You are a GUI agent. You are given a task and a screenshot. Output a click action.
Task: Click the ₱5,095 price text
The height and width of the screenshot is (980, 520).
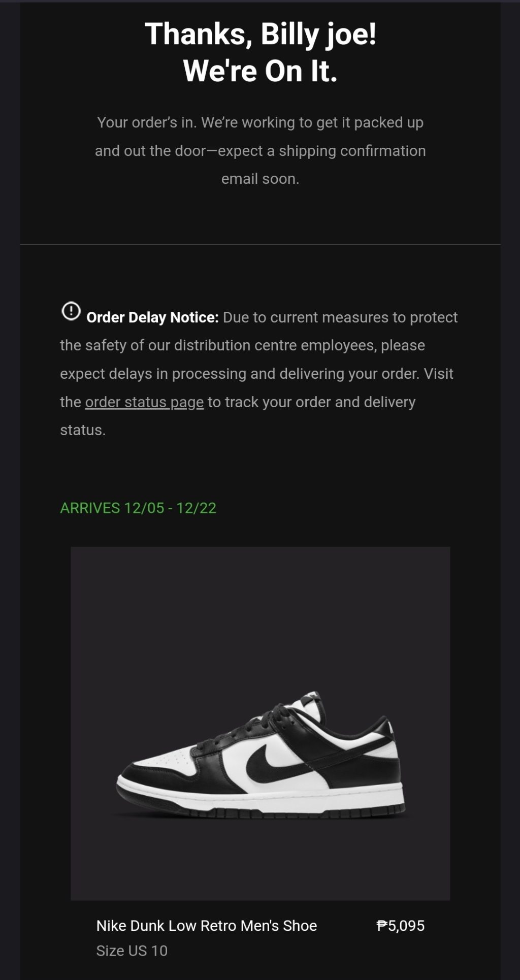(400, 926)
